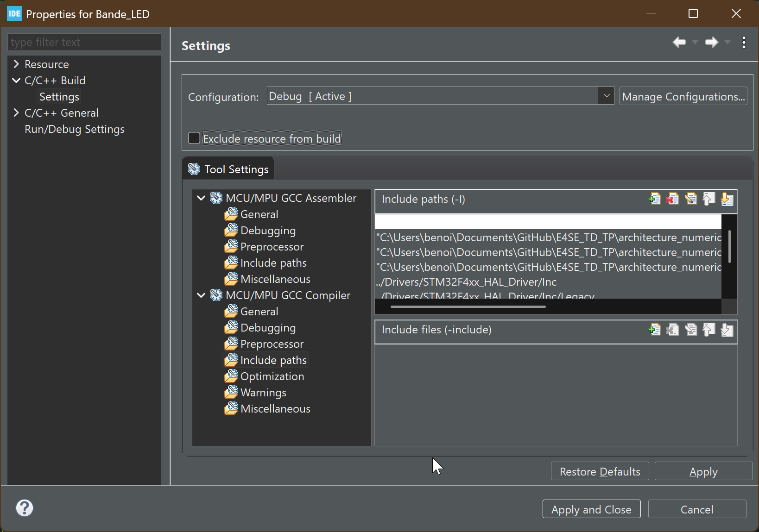Toggle Exclude resource from build checkbox
This screenshot has height=532, width=759.
[194, 138]
